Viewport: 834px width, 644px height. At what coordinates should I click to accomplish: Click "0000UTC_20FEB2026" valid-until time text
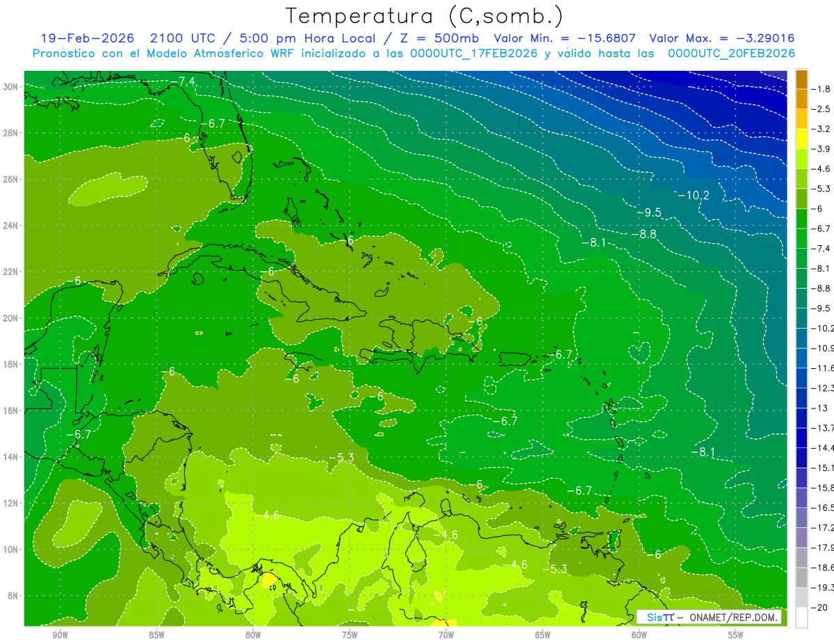(731, 53)
